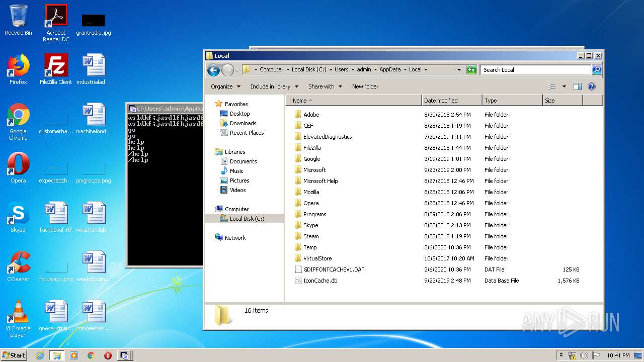Open the Share with dropdown
Screen dimensions: 644x362
(325, 86)
